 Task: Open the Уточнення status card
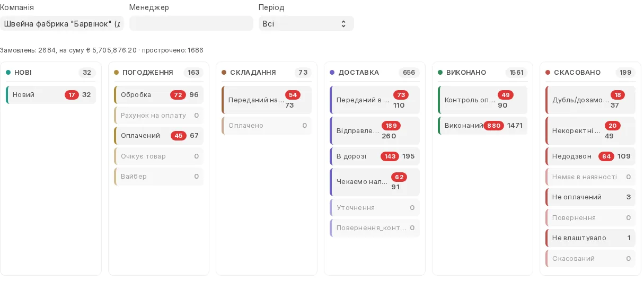375,208
